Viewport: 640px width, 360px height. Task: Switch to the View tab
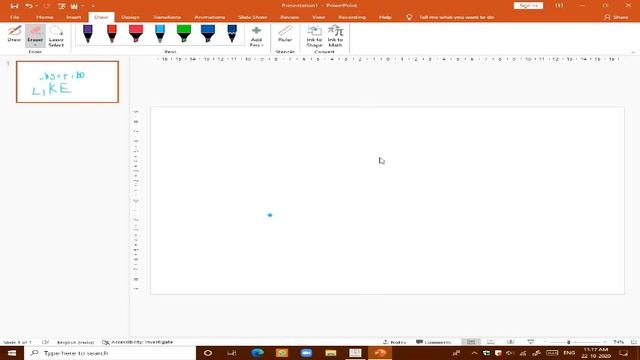319,17
